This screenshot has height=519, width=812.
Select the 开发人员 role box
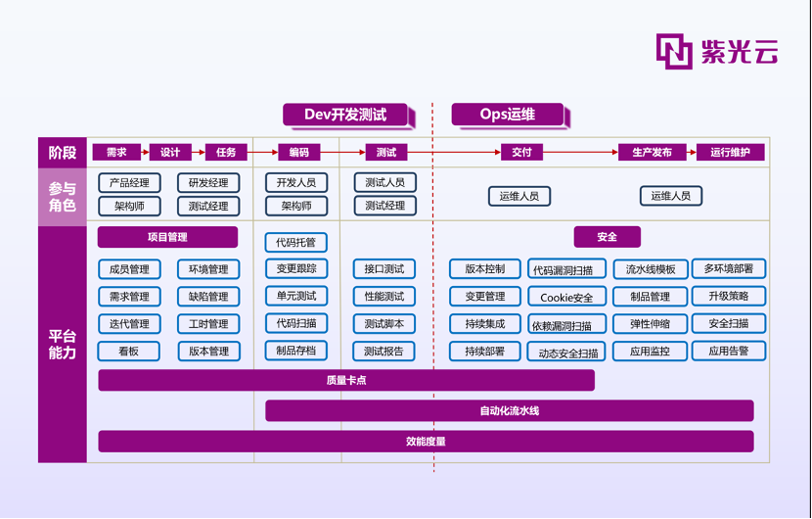point(296,183)
